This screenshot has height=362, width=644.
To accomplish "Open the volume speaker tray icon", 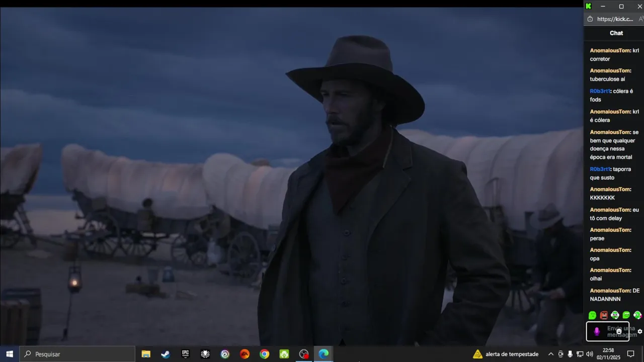I will pos(589,354).
